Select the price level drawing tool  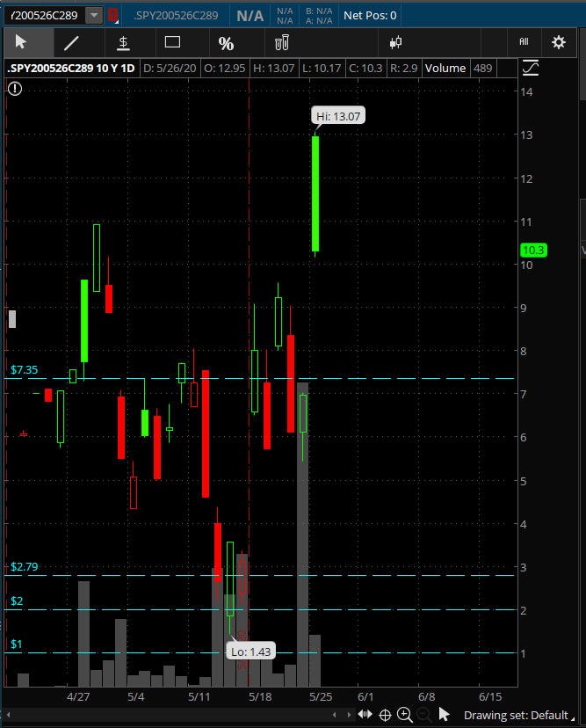pos(123,42)
